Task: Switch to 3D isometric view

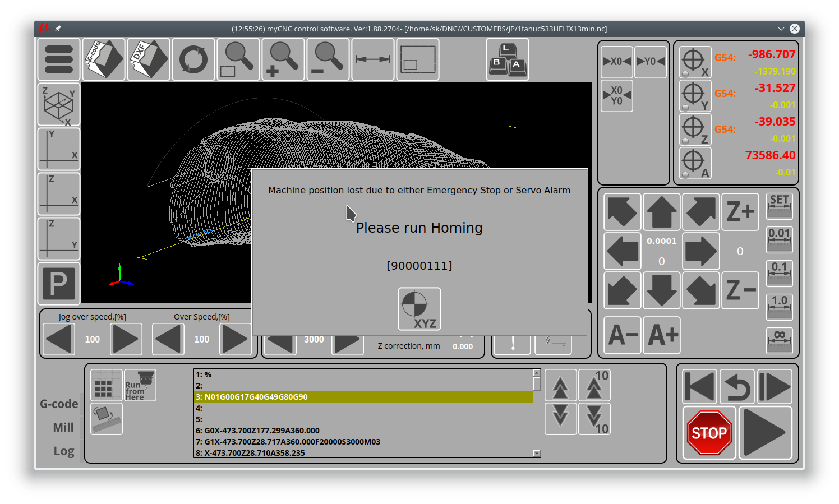Action: (x=59, y=104)
